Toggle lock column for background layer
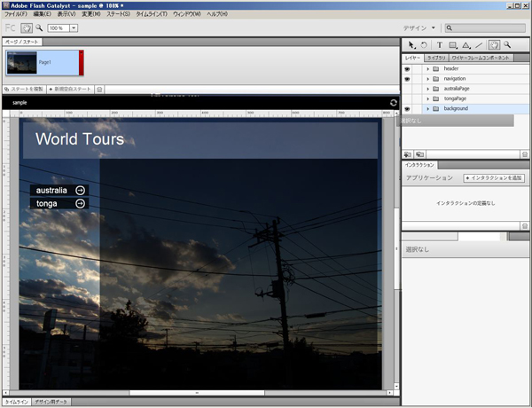Image resolution: width=532 pixels, height=408 pixels. [x=417, y=109]
